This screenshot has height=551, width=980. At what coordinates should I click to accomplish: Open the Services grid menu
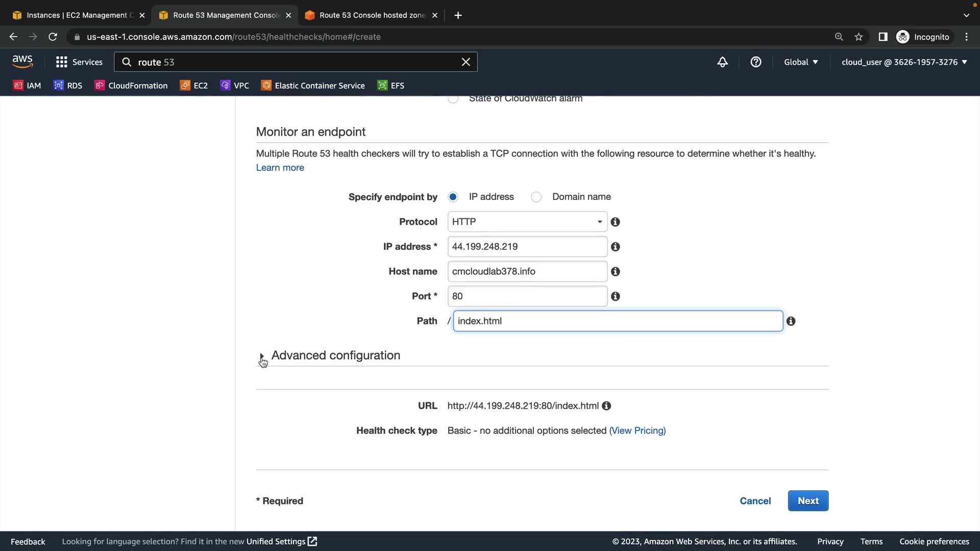[x=62, y=62]
